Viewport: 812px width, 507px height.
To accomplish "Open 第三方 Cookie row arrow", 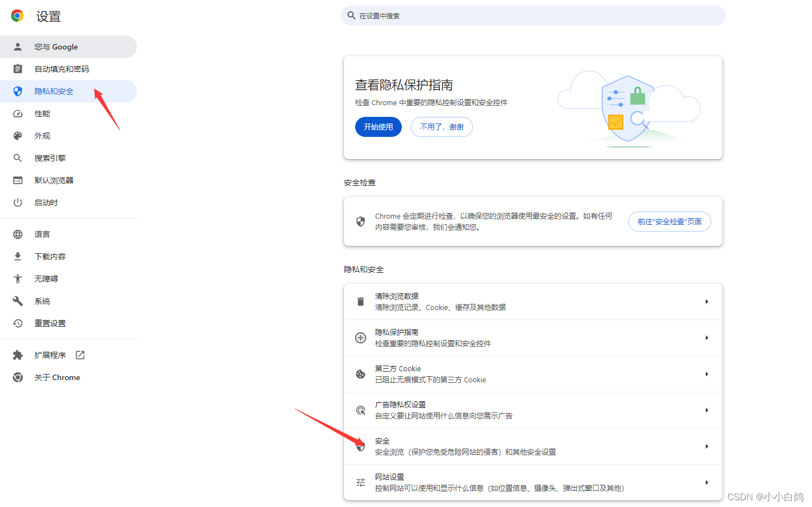I will (707, 374).
